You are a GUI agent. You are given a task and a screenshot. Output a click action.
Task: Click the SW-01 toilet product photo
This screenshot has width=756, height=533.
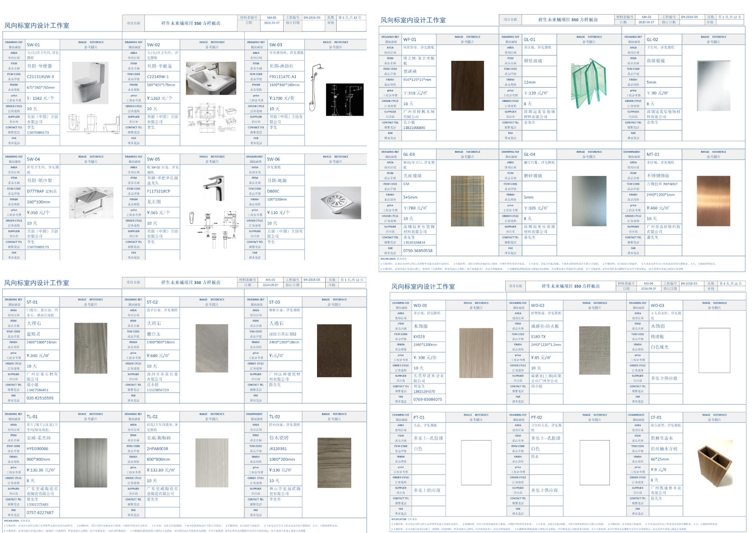coord(90,83)
